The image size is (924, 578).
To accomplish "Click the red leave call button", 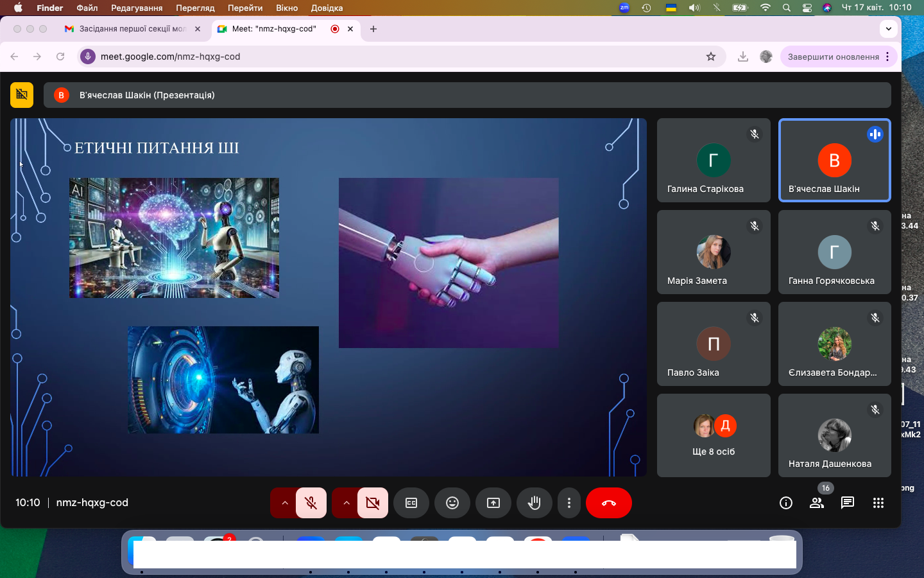I will (x=608, y=503).
